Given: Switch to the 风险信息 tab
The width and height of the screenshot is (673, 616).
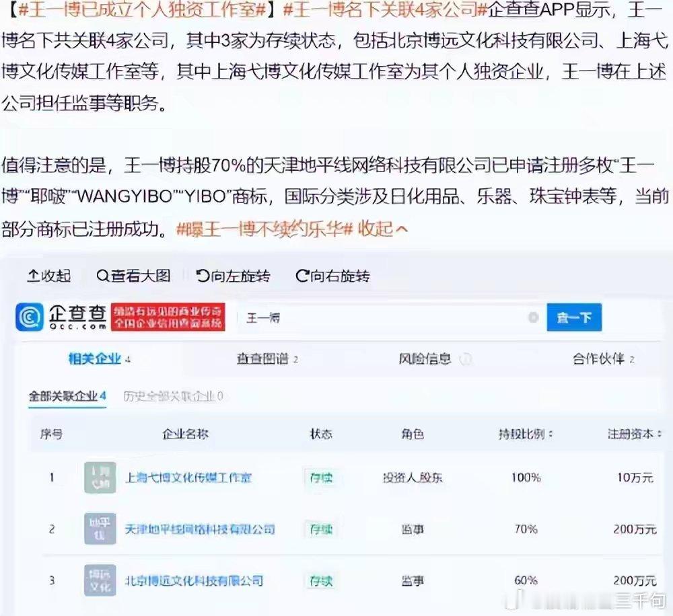Looking at the screenshot, I should [435, 358].
